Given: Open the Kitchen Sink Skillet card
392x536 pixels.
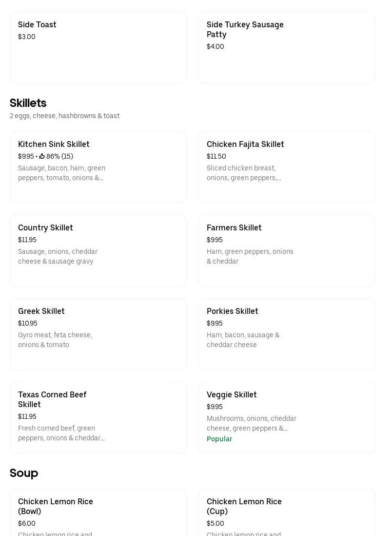Looking at the screenshot, I should point(98,167).
